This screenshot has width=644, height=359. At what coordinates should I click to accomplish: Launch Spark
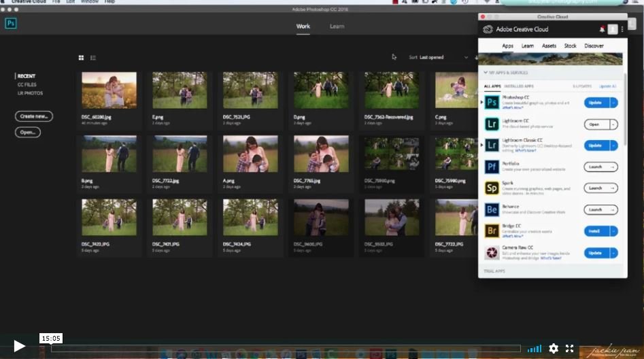[601, 188]
